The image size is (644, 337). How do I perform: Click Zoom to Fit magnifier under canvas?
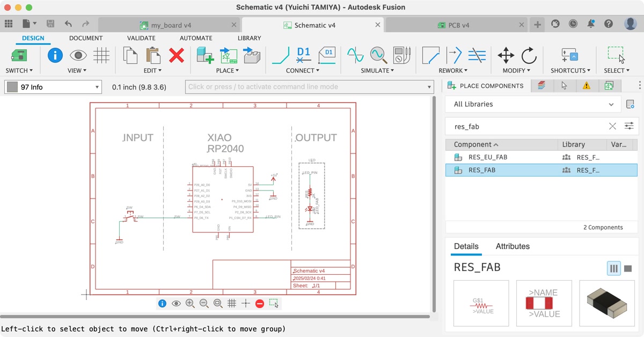218,303
